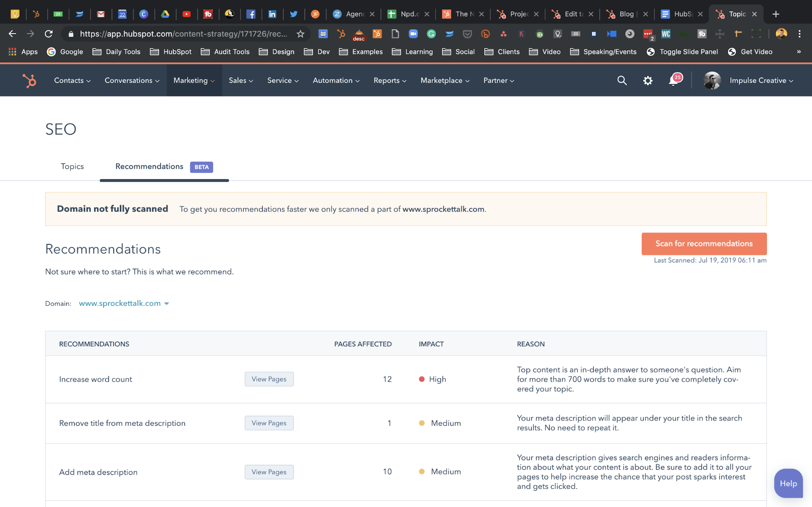Image resolution: width=812 pixels, height=507 pixels.
Task: Open the settings gear icon
Action: pos(647,80)
